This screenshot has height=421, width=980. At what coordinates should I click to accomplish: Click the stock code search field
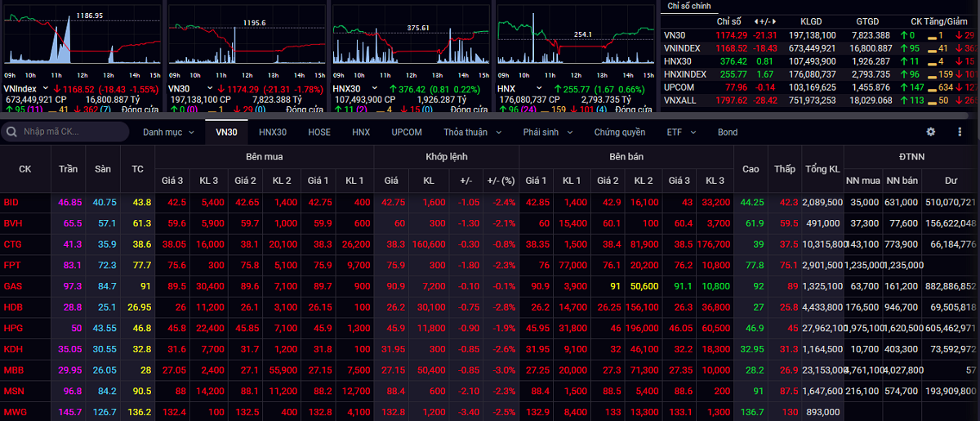point(72,132)
